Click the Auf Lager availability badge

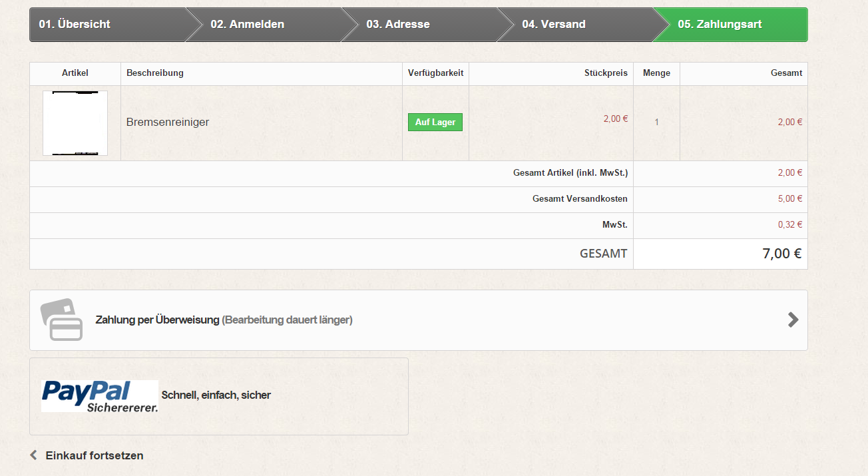click(x=435, y=122)
